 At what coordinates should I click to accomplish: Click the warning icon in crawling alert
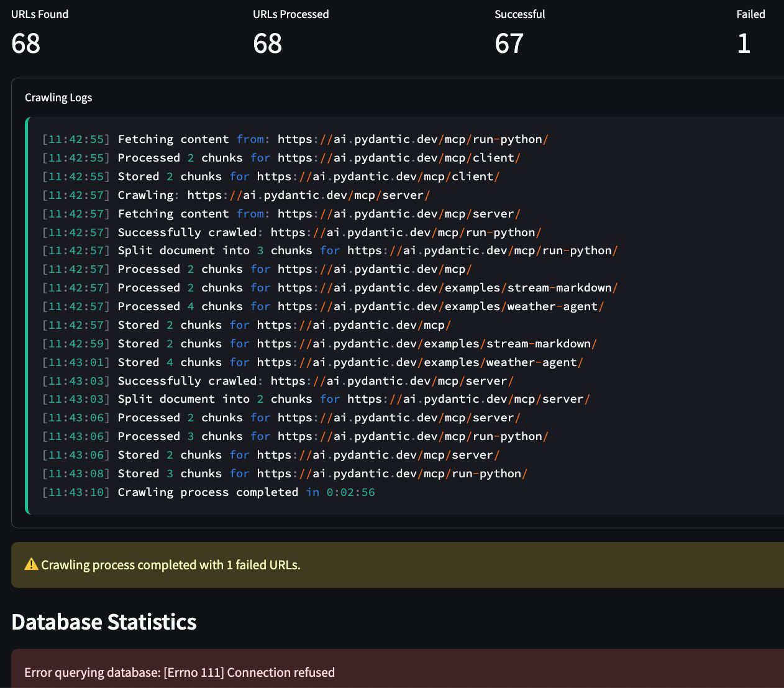[x=31, y=564]
